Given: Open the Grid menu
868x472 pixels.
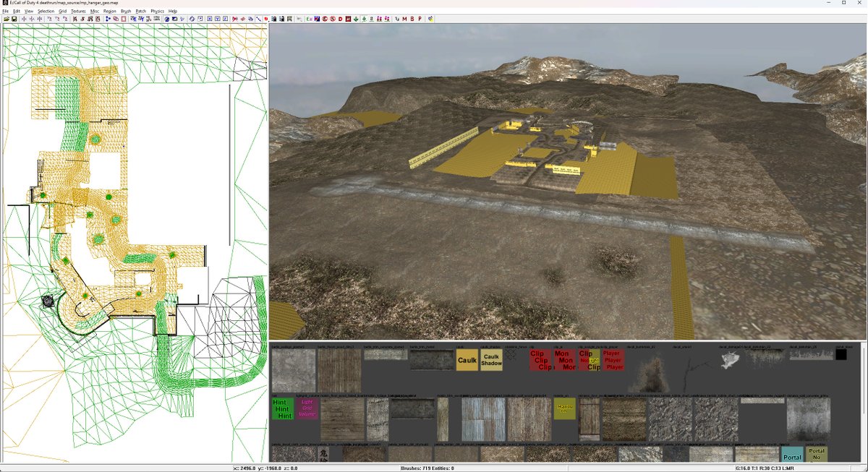Looking at the screenshot, I should pyautogui.click(x=62, y=12).
